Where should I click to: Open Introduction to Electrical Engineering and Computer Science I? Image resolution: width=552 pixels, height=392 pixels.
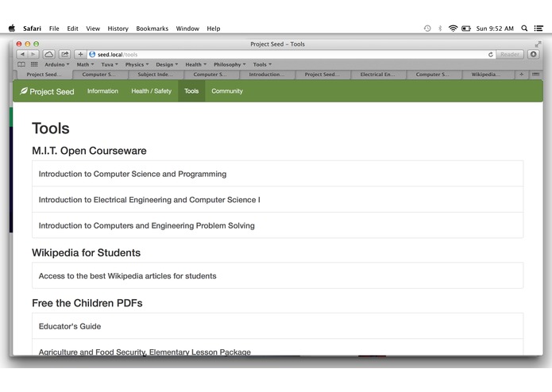pos(277,200)
